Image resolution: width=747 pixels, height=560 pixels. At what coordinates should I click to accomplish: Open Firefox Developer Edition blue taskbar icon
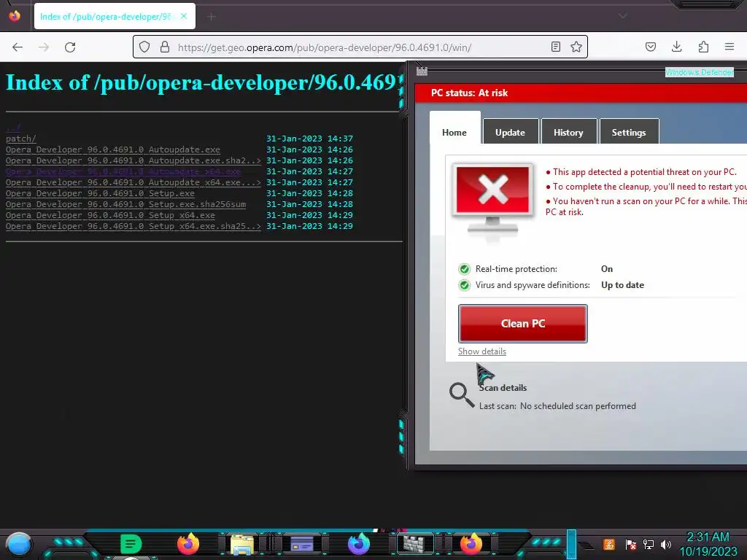point(359,544)
